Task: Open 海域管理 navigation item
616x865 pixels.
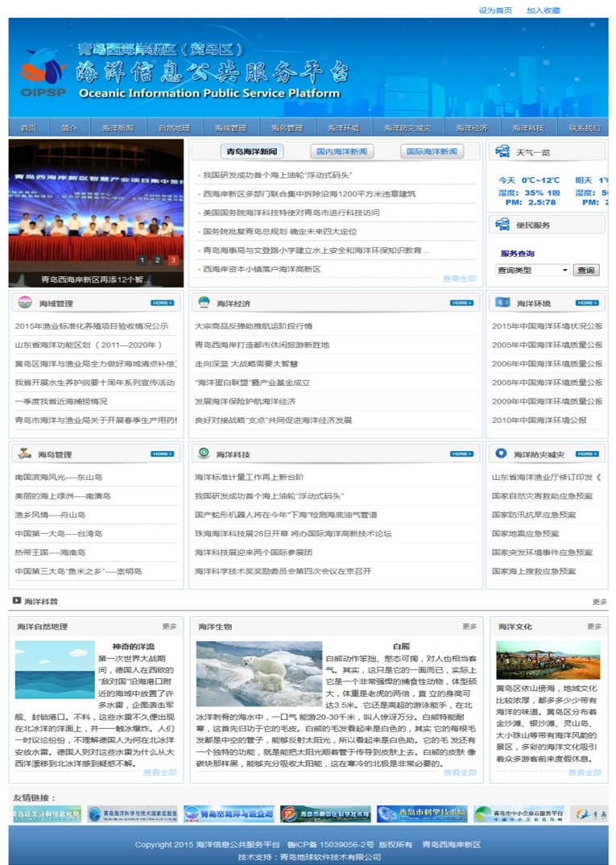Action: tap(231, 128)
